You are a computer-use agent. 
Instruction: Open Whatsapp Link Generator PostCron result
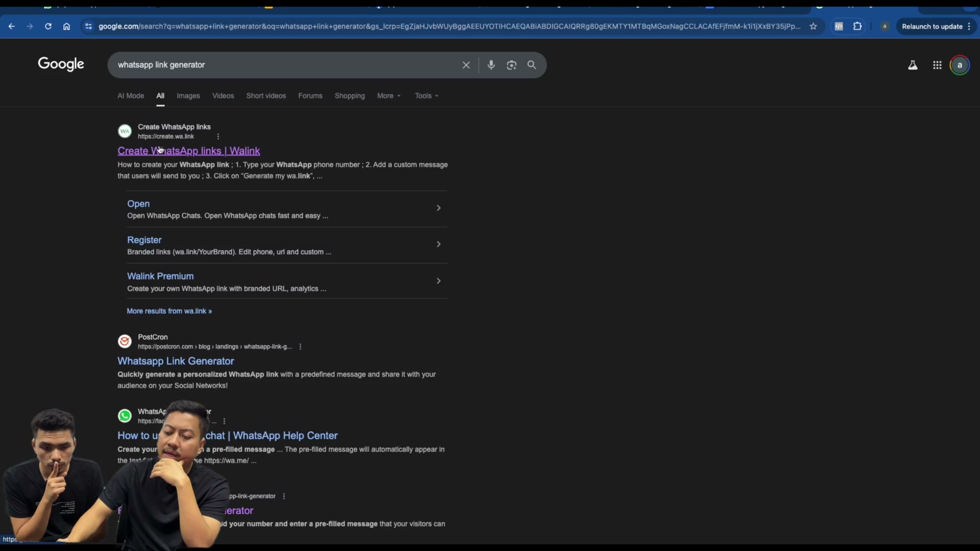[176, 361]
